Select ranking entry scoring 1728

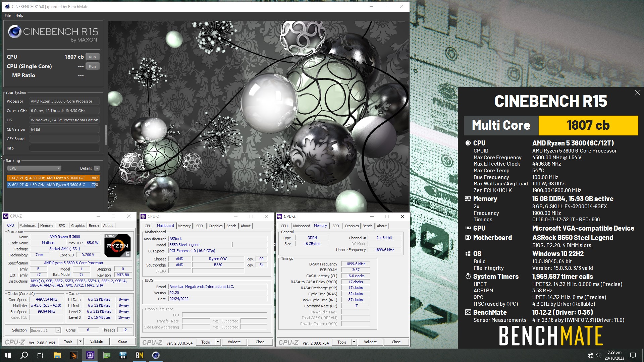click(x=53, y=185)
